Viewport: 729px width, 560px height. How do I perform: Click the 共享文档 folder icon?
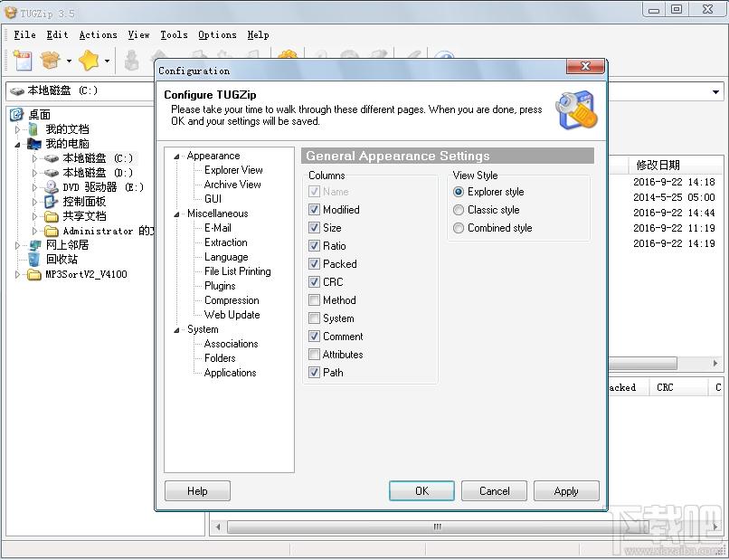tap(52, 216)
